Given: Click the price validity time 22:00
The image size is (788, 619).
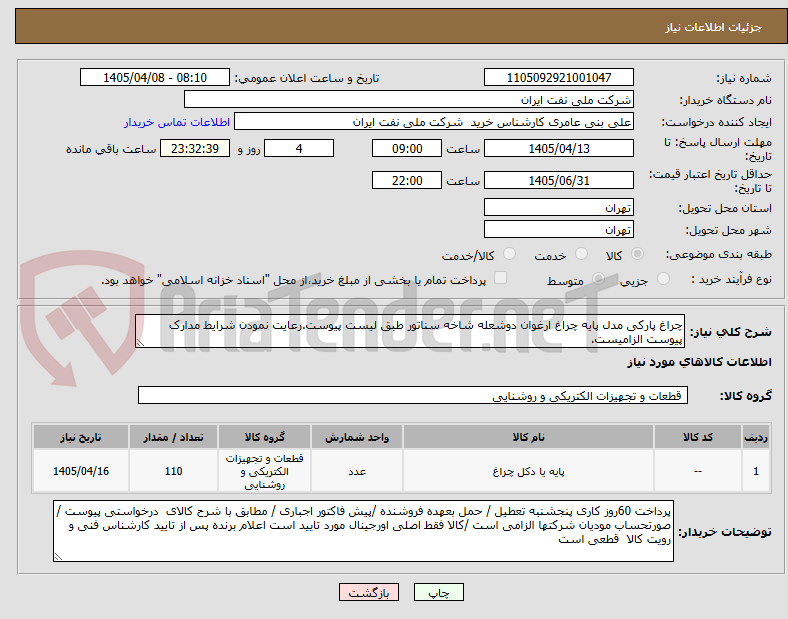Looking at the screenshot, I should pos(407,180).
